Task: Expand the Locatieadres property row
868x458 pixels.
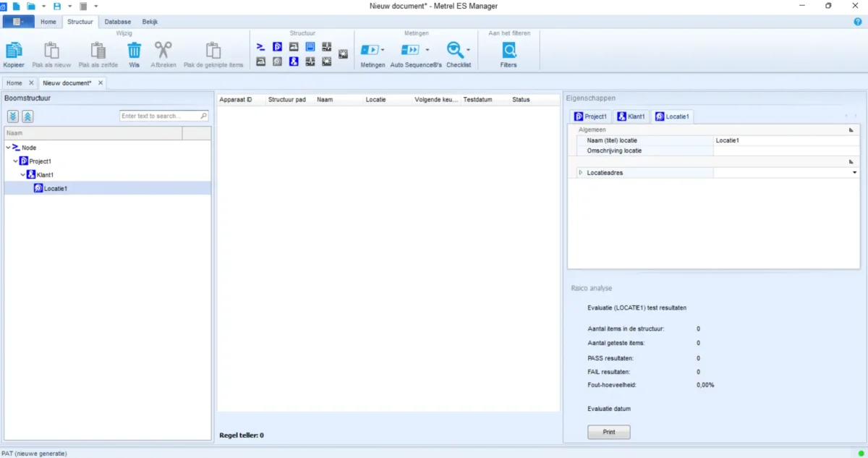Action: pos(580,173)
